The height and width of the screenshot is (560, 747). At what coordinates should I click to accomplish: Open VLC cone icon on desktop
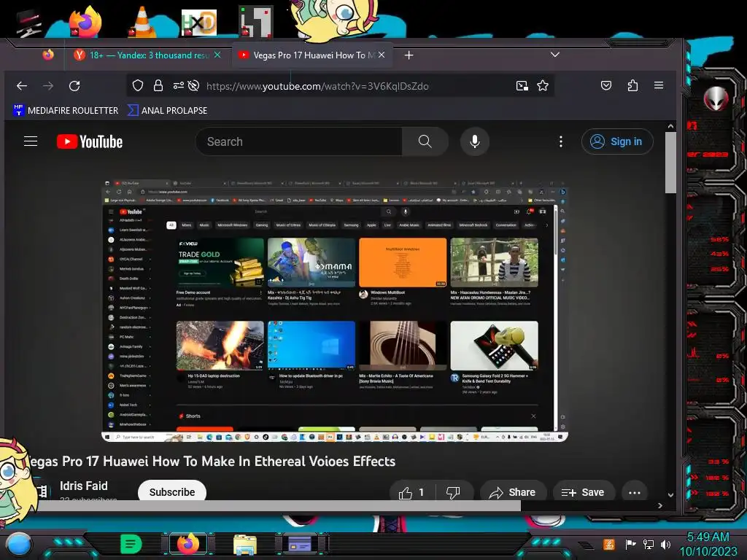142,22
